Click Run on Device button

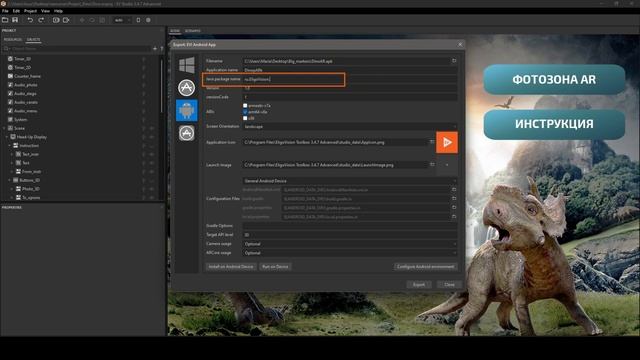tap(275, 267)
